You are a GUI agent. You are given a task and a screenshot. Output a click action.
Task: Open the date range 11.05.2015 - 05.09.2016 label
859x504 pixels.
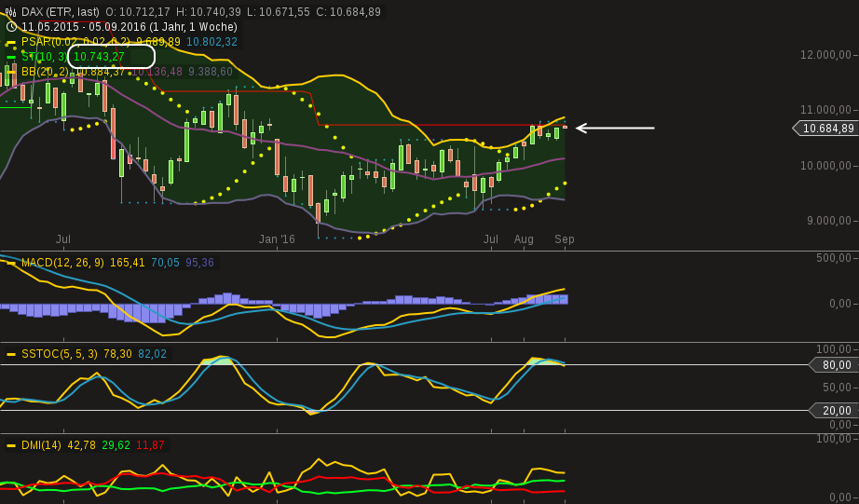130,26
